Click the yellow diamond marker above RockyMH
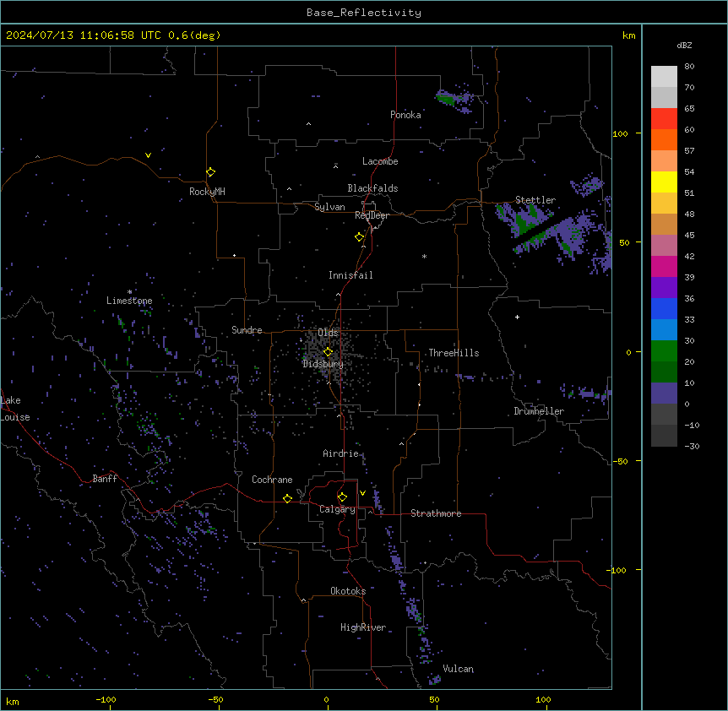728x711 pixels. point(211,172)
